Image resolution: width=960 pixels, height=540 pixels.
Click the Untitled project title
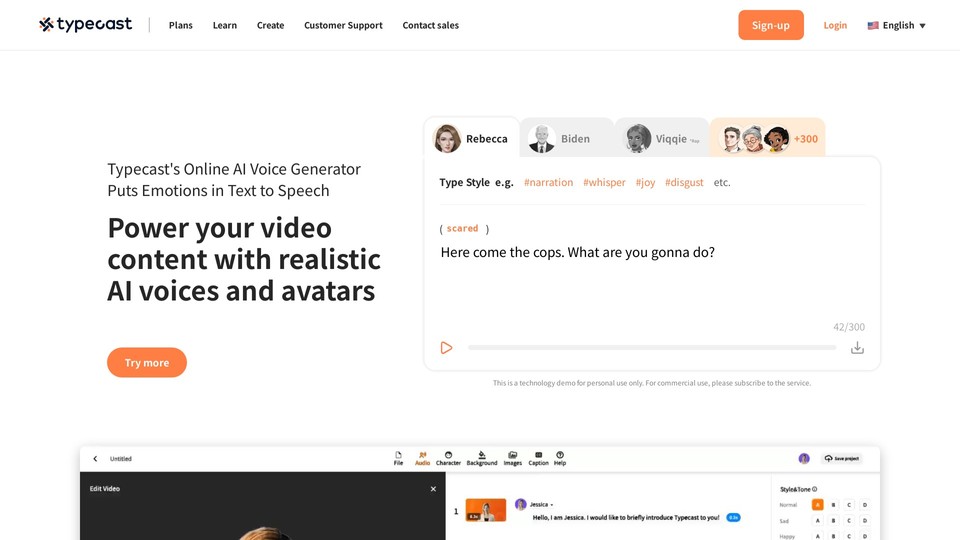pos(121,459)
